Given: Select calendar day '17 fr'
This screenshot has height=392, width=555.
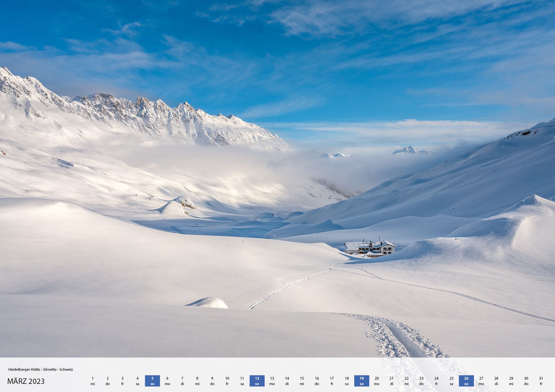Looking at the screenshot, I should click(x=332, y=381).
